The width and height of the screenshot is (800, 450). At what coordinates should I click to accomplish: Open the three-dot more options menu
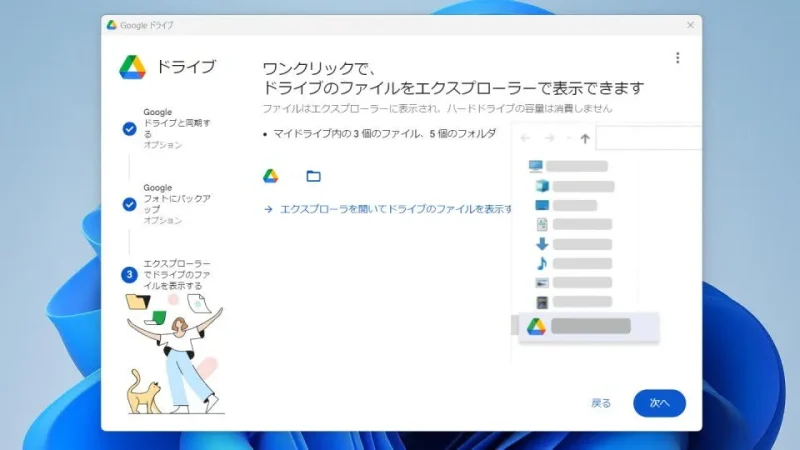(677, 58)
